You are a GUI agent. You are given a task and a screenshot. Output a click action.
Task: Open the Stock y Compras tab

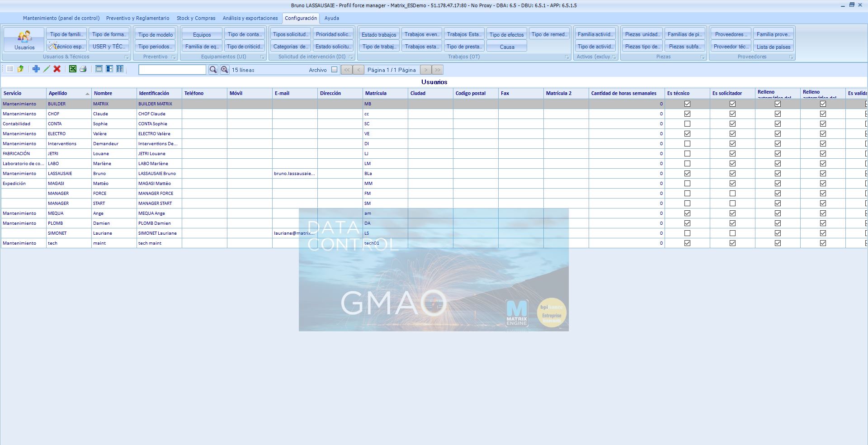[x=196, y=18]
